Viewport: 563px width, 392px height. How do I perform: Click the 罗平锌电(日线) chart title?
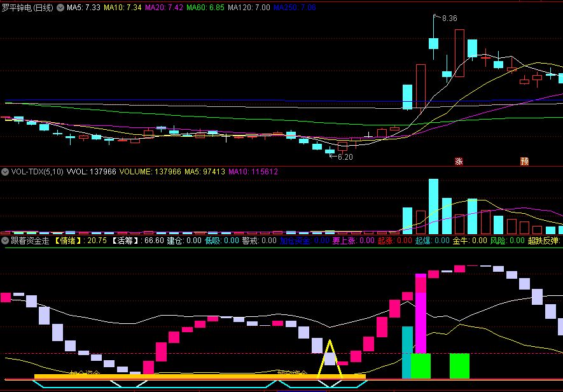coord(27,8)
